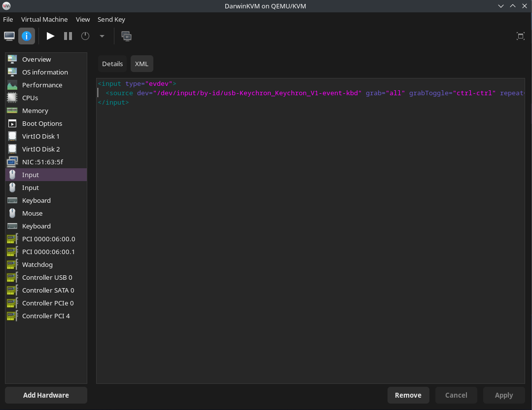Toggle fullscreen mode icon

[x=520, y=36]
